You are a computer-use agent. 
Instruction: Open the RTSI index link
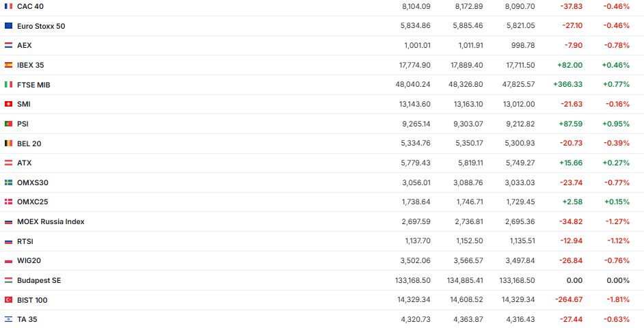(x=25, y=241)
